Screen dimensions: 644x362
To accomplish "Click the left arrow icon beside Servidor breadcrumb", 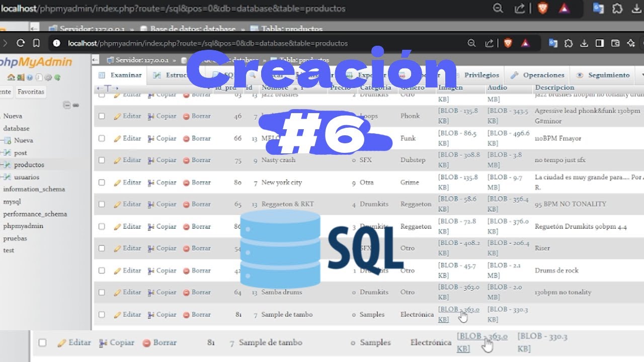I will [96, 60].
